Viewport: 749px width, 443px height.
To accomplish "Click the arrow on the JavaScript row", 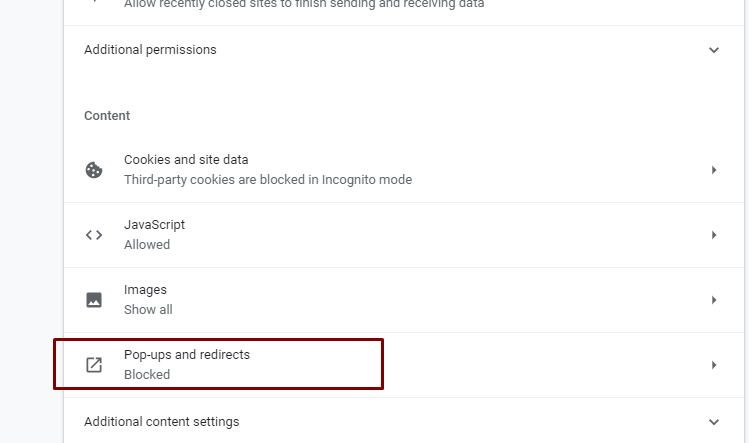I will click(x=714, y=235).
